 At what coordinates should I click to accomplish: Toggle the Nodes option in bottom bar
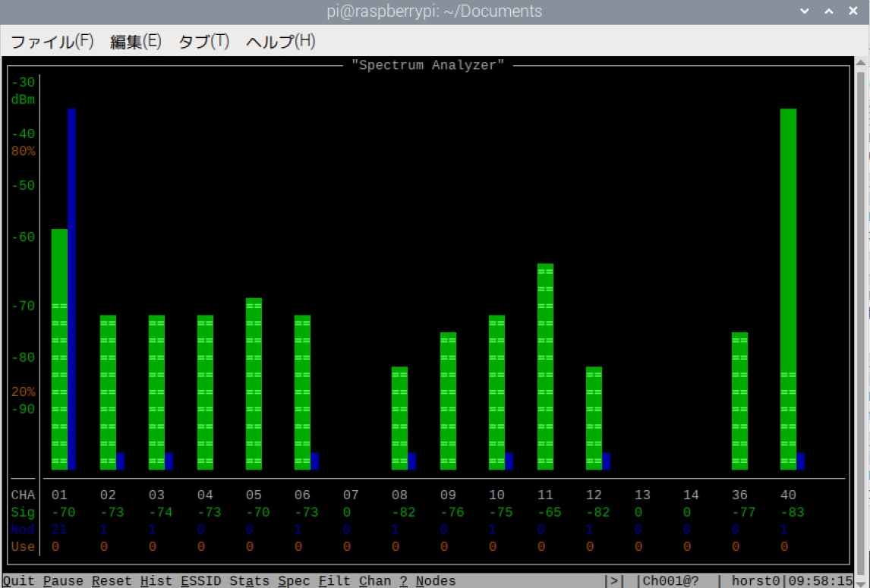pos(436,581)
